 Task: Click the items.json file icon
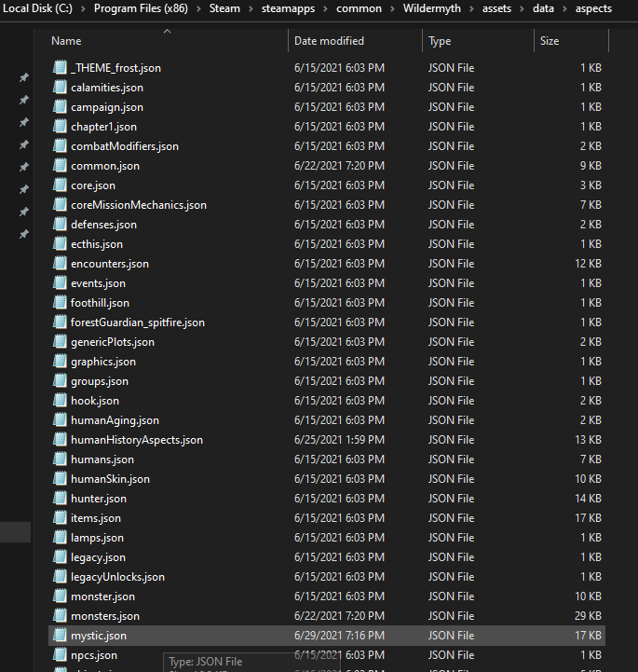tap(60, 518)
